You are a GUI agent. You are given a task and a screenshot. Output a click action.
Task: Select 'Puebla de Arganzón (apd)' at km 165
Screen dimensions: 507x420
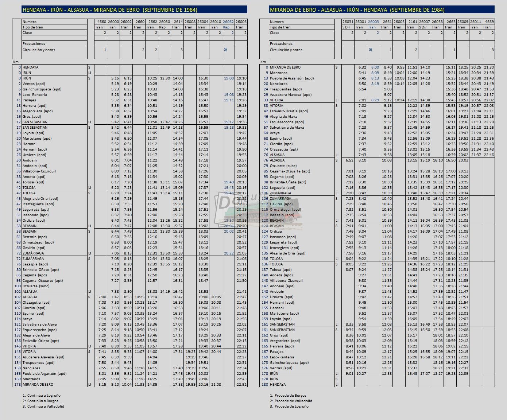click(x=44, y=374)
